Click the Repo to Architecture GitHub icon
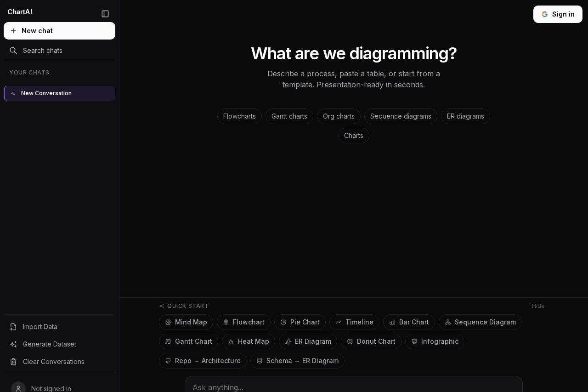Image resolution: width=588 pixels, height=392 pixels. click(168, 361)
